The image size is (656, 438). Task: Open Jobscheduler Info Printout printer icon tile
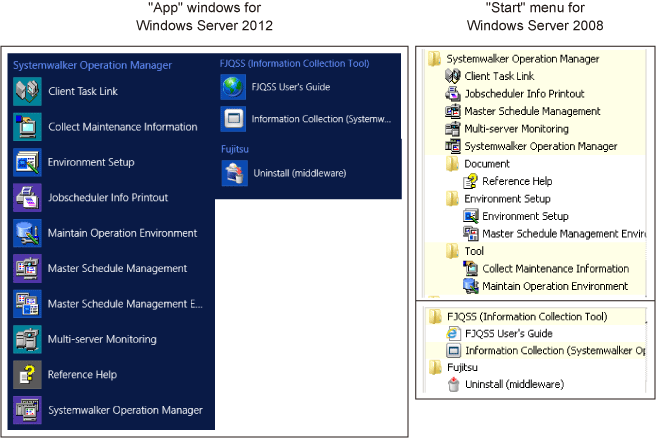point(27,197)
